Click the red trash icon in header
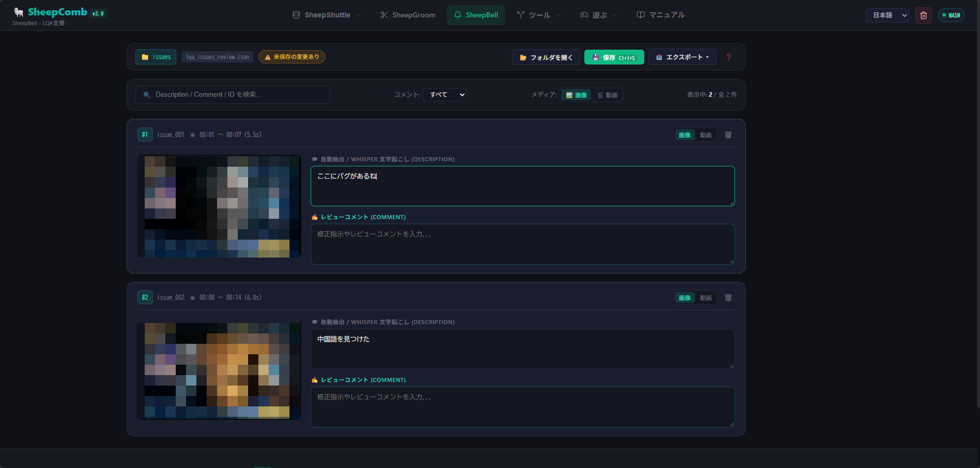Image resolution: width=980 pixels, height=468 pixels. pos(924,15)
